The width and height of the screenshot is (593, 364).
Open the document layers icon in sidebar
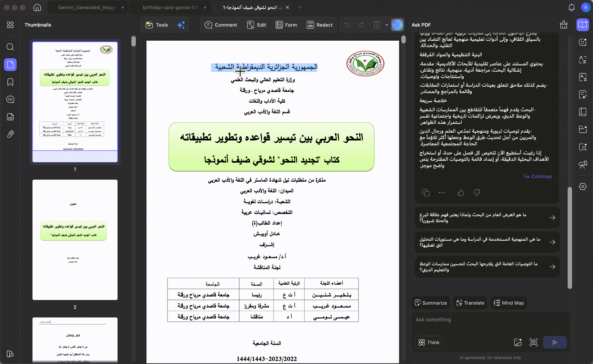10,117
